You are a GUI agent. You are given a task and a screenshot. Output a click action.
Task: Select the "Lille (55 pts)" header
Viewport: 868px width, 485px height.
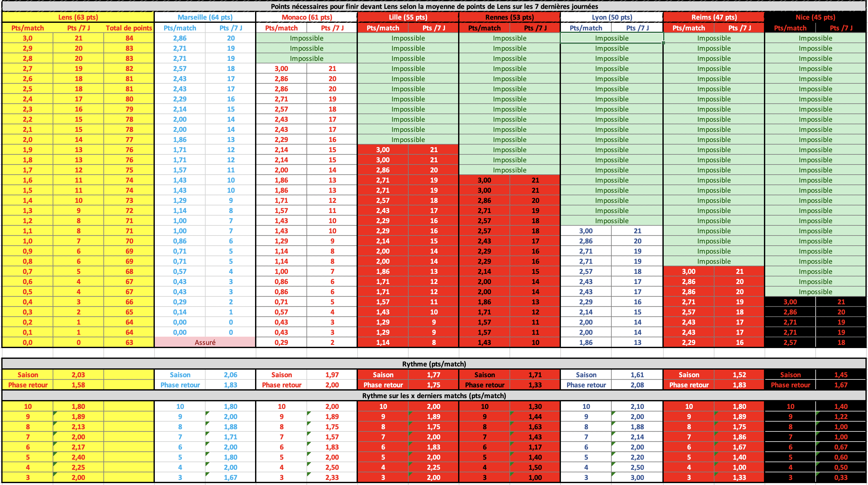(408, 17)
